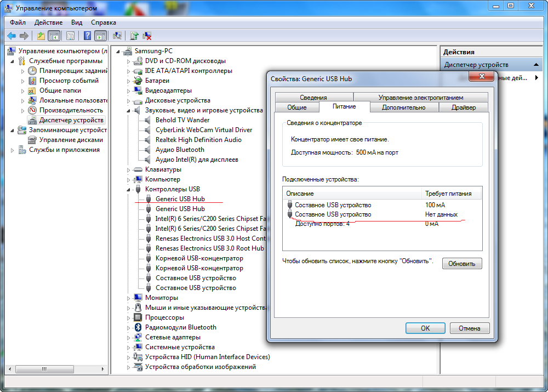Screen dimensions: 548x392
Task: Click Scan for hardware changes icon
Action: coord(117,36)
